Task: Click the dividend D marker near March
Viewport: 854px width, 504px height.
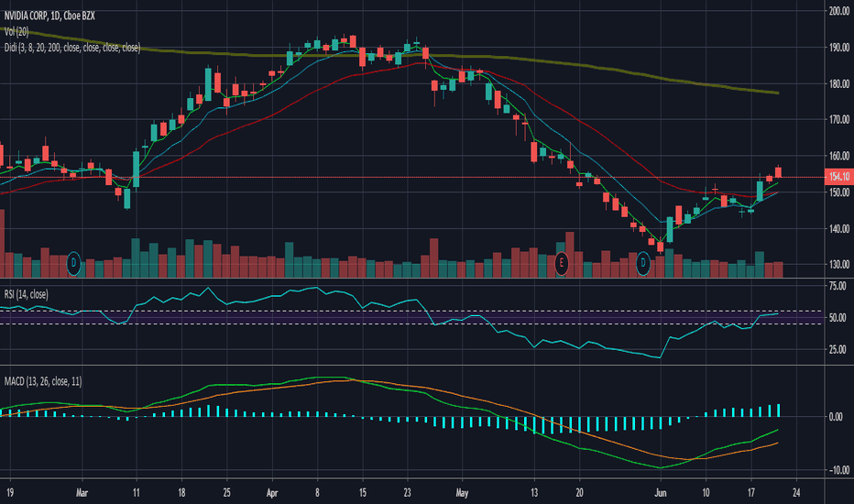Action: pyautogui.click(x=73, y=264)
